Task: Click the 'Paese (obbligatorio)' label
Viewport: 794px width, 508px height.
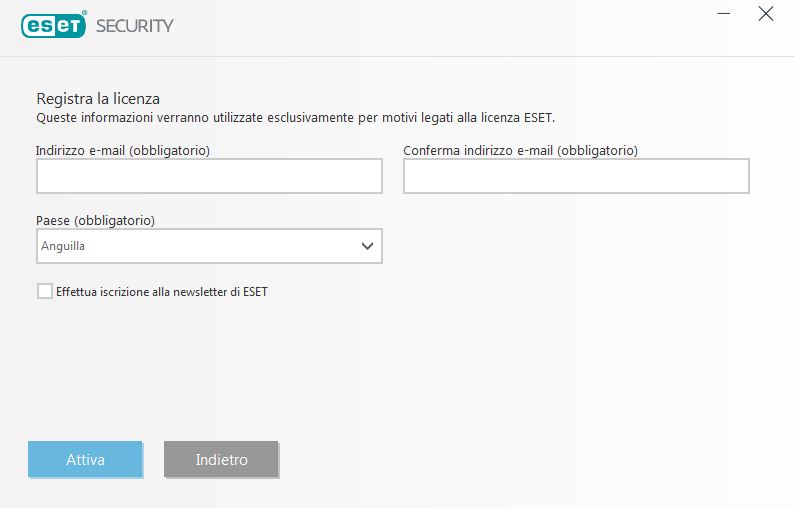Action: click(96, 220)
